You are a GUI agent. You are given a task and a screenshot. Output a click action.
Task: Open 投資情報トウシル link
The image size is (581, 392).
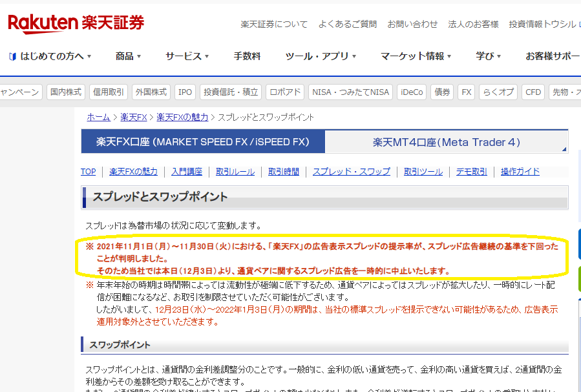[x=542, y=25]
